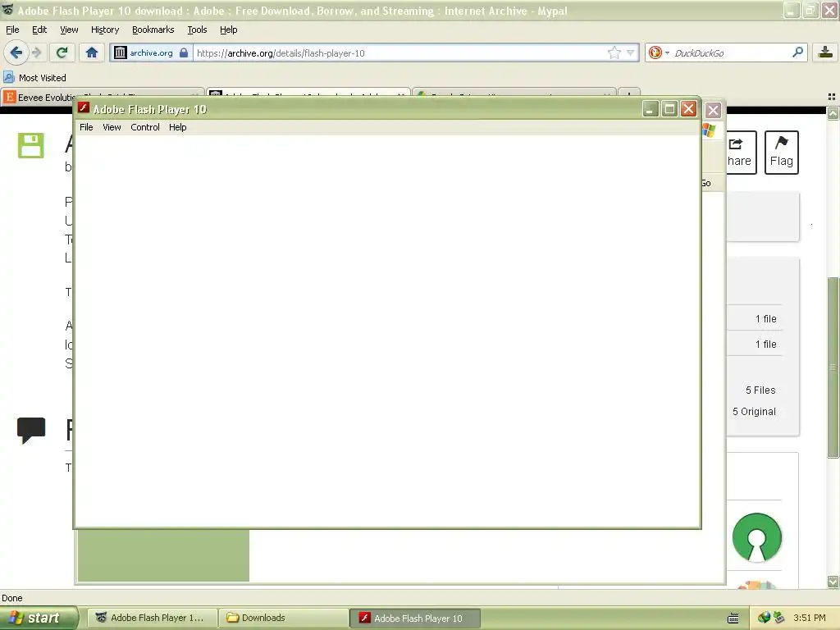Expand URL history dropdown arrow
Screen dimensions: 840x630
pyautogui.click(x=631, y=52)
